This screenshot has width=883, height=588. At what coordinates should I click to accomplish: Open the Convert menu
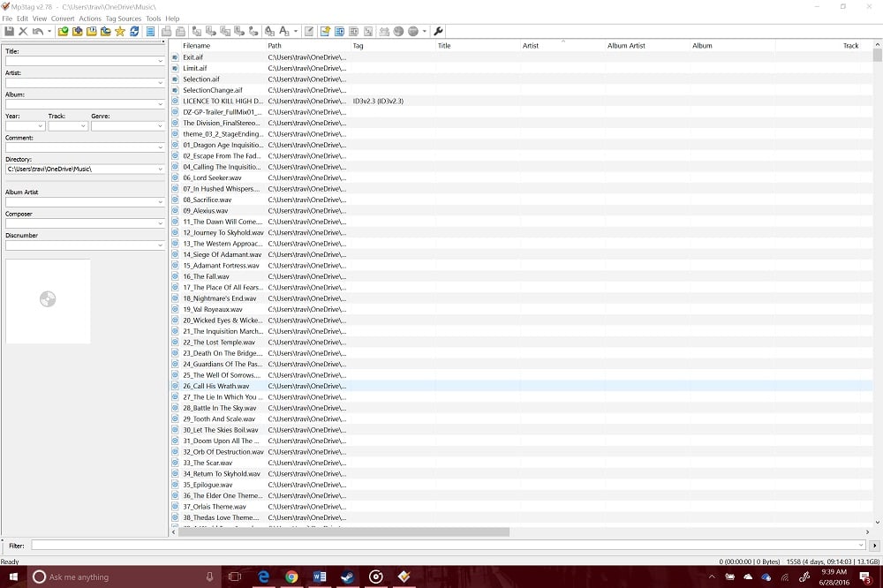[63, 18]
